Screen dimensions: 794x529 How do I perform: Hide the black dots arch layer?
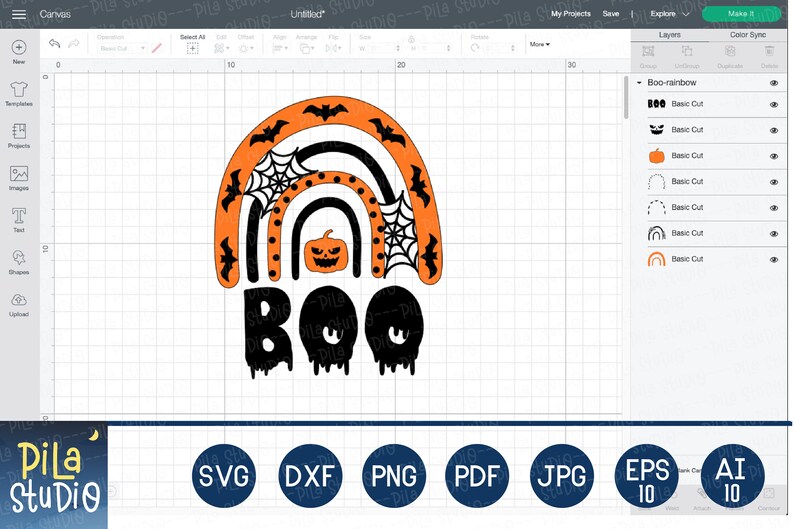[x=774, y=208]
